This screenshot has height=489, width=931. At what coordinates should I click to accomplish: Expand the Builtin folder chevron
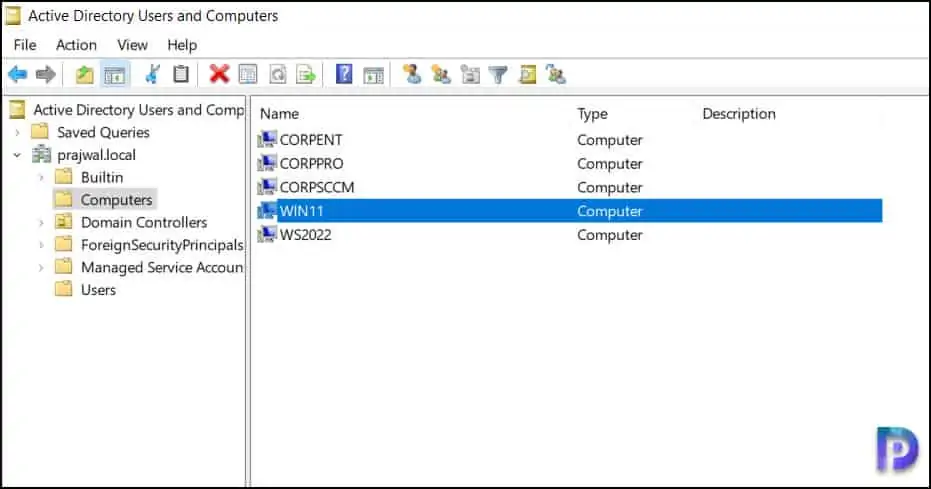click(x=40, y=177)
